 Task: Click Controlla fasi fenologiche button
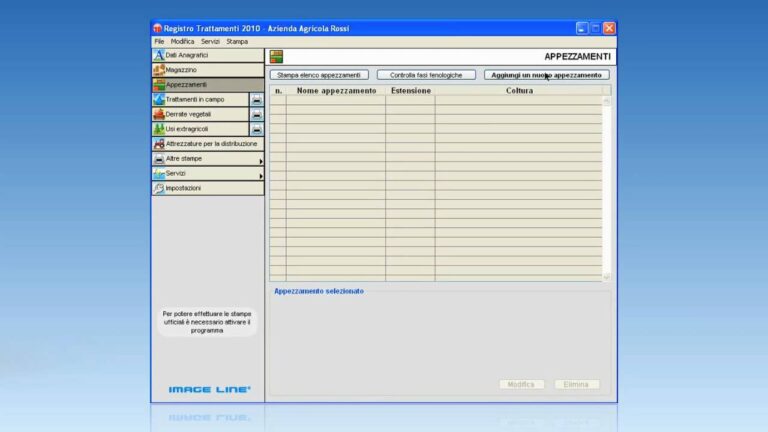click(426, 75)
